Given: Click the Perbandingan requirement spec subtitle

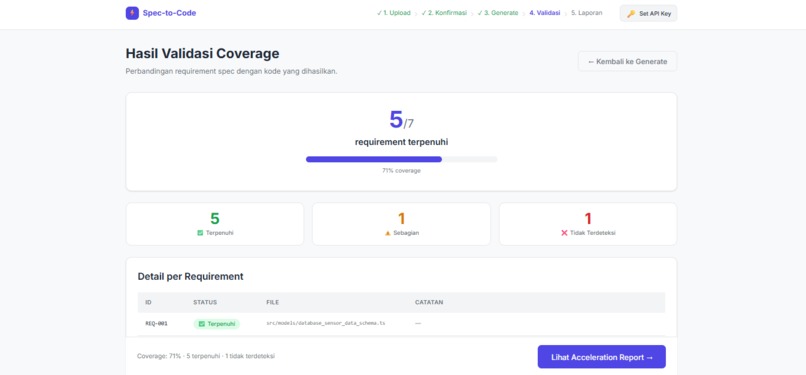Looking at the screenshot, I should tap(231, 71).
